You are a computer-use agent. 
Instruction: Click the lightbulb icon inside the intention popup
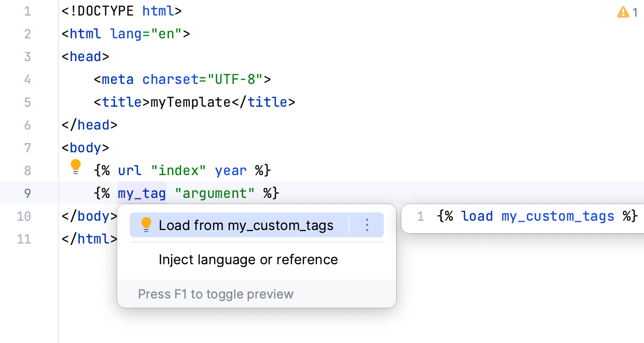(146, 225)
